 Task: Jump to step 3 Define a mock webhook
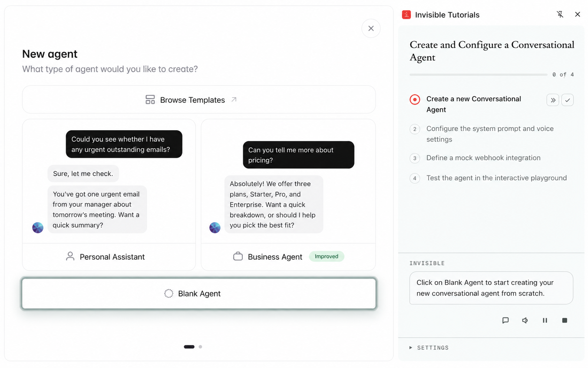coord(483,158)
